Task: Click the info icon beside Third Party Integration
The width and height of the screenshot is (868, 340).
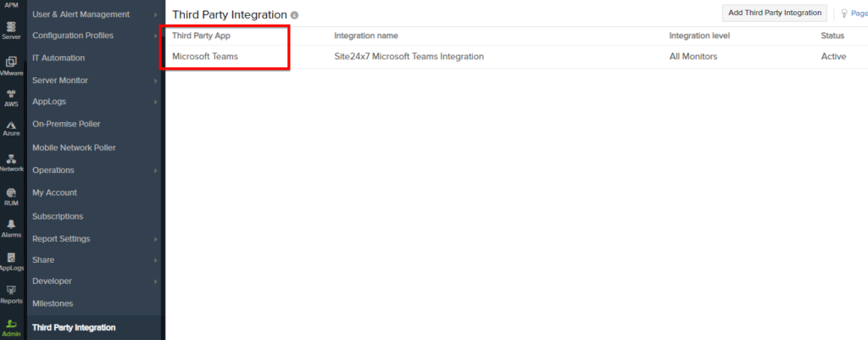Action: pos(294,15)
